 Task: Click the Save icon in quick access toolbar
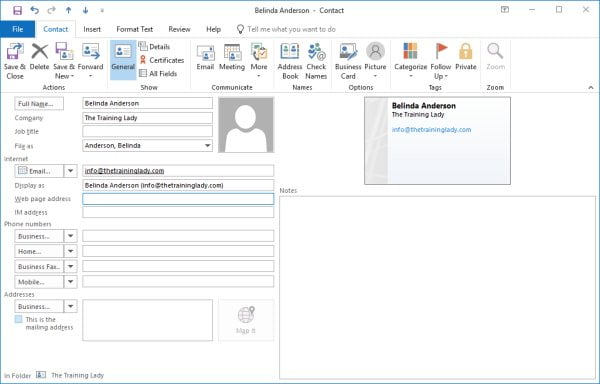(18, 10)
